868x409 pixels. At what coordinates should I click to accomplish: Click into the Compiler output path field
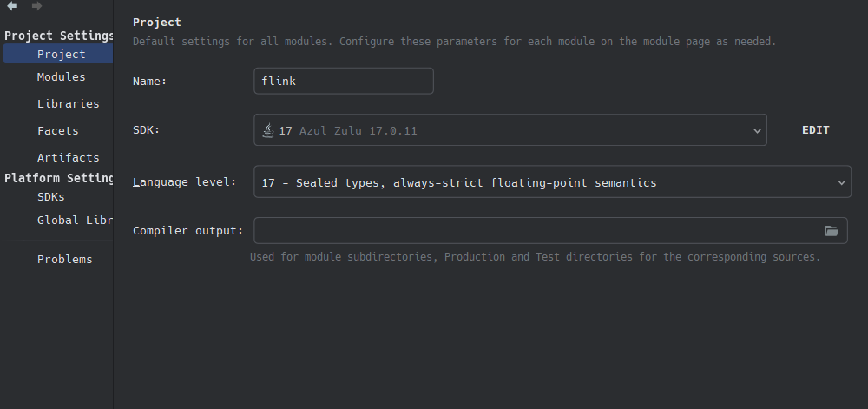pos(537,230)
